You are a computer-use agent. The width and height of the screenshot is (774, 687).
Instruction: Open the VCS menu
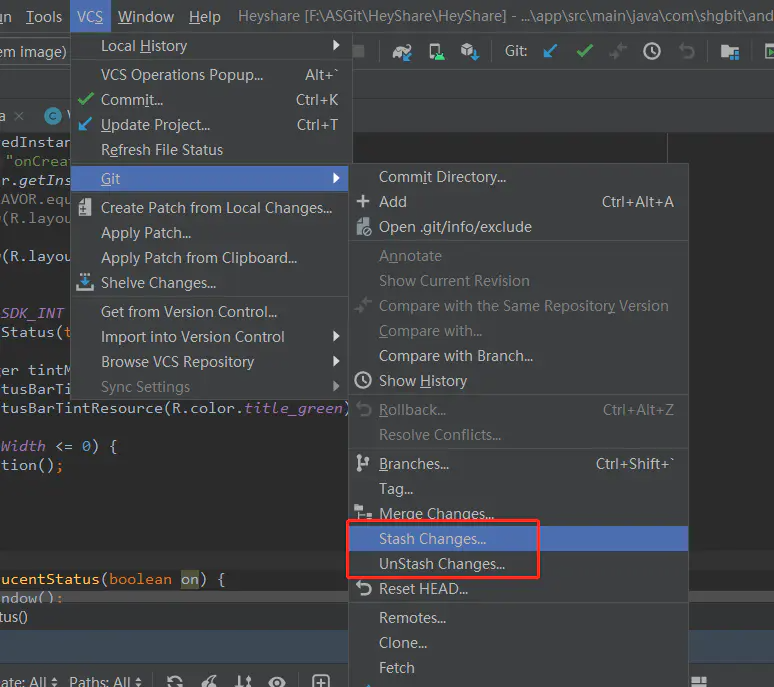pyautogui.click(x=90, y=17)
